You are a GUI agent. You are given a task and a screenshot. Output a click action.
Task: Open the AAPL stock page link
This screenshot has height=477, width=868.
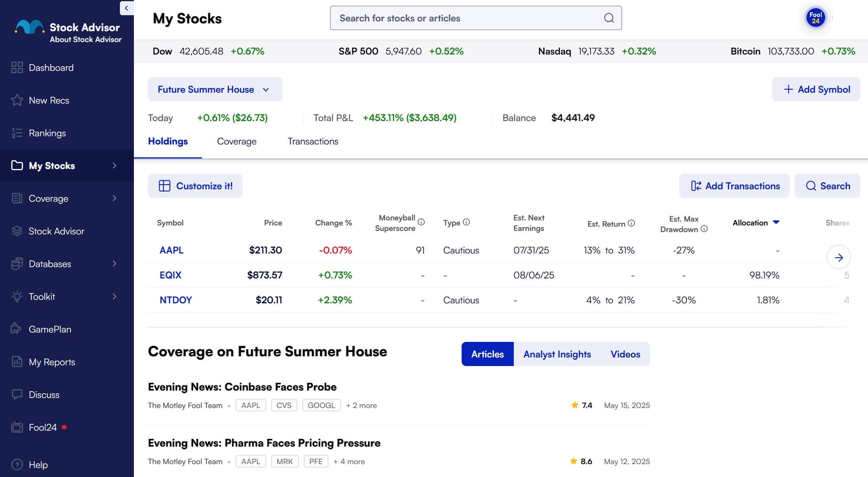pos(171,250)
